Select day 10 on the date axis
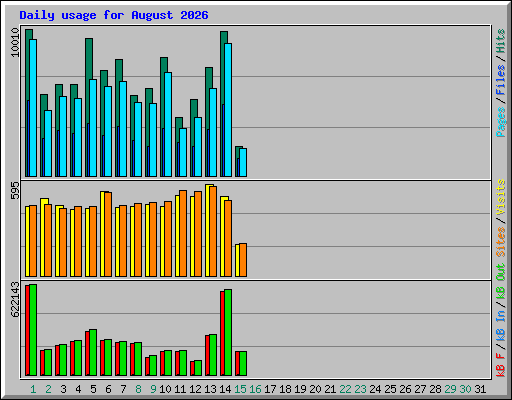 [x=165, y=389]
